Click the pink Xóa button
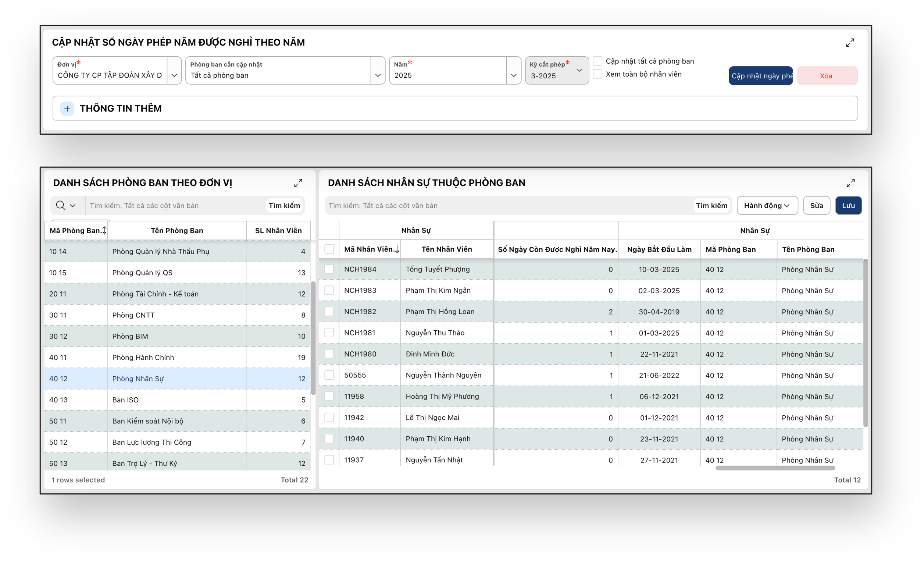This screenshot has width=924, height=561. click(827, 76)
